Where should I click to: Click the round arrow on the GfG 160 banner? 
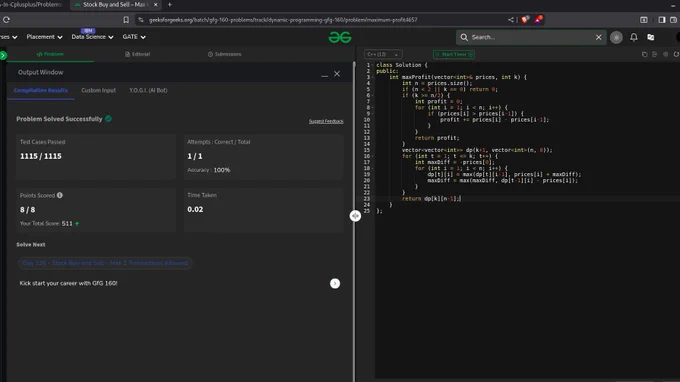pos(335,284)
